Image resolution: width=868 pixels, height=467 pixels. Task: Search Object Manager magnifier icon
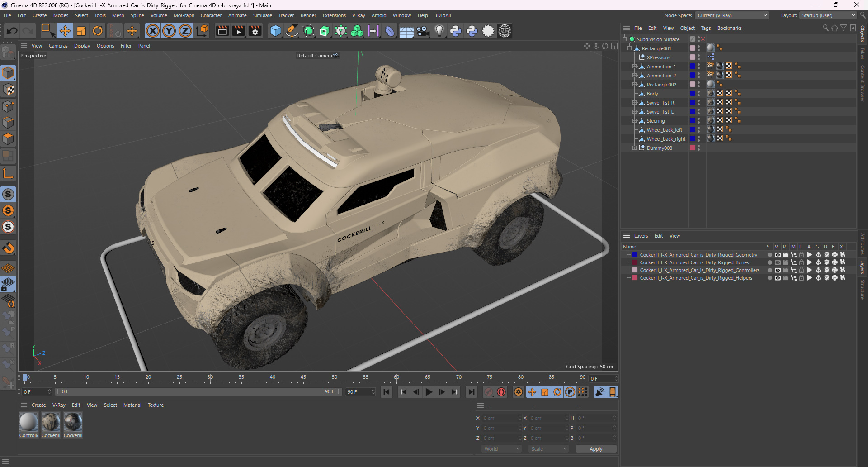[x=826, y=28]
